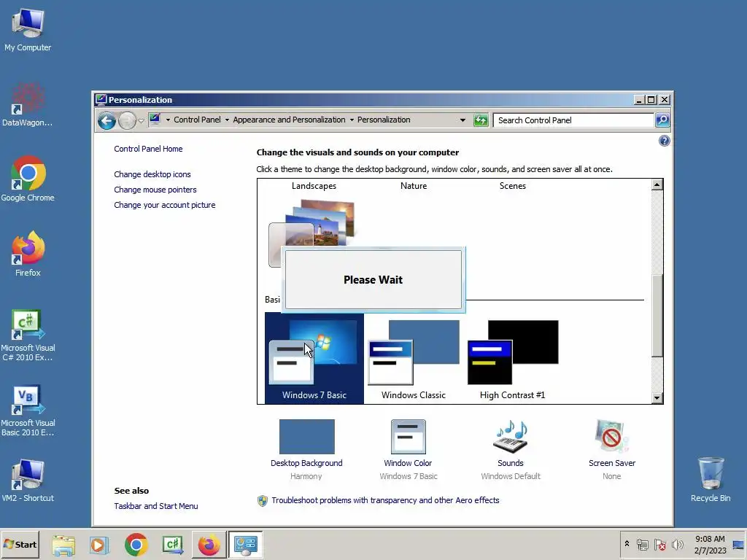Click the theme list scroll up arrow
Image resolution: width=747 pixels, height=560 pixels.
coord(657,184)
